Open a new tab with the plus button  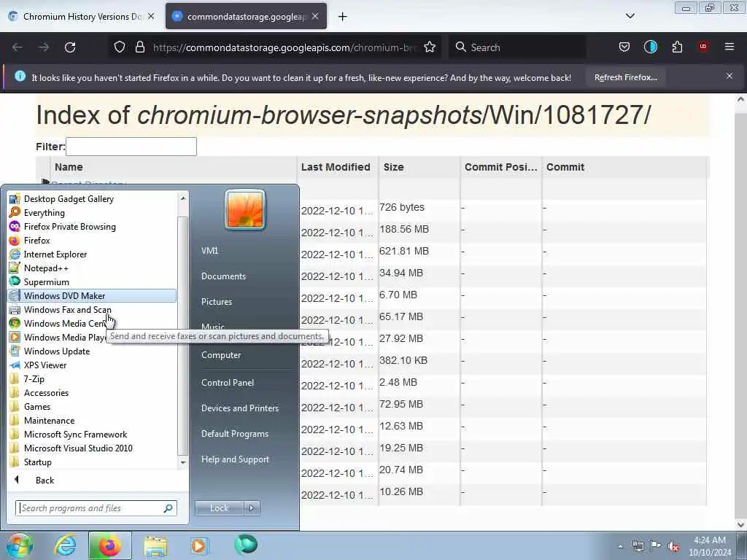(343, 17)
